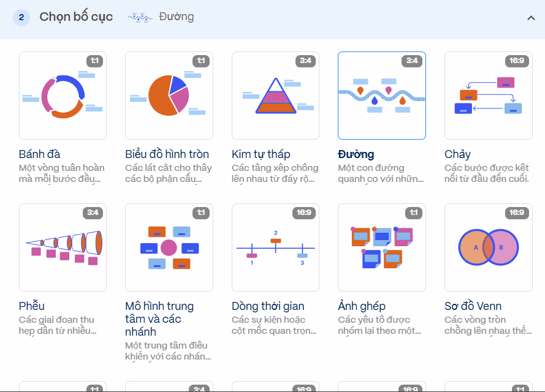Select the Ảnh ghép collage layout
Screen dimensions: 545x392
pos(381,247)
